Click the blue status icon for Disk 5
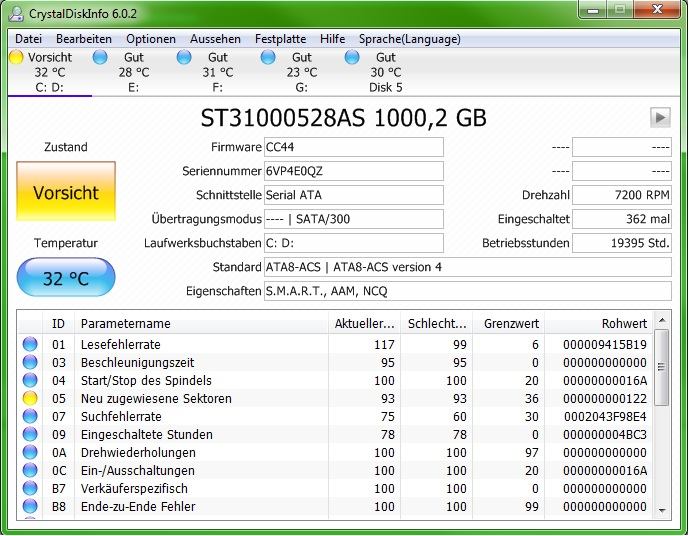Viewport: 689px width, 536px height. 352,57
